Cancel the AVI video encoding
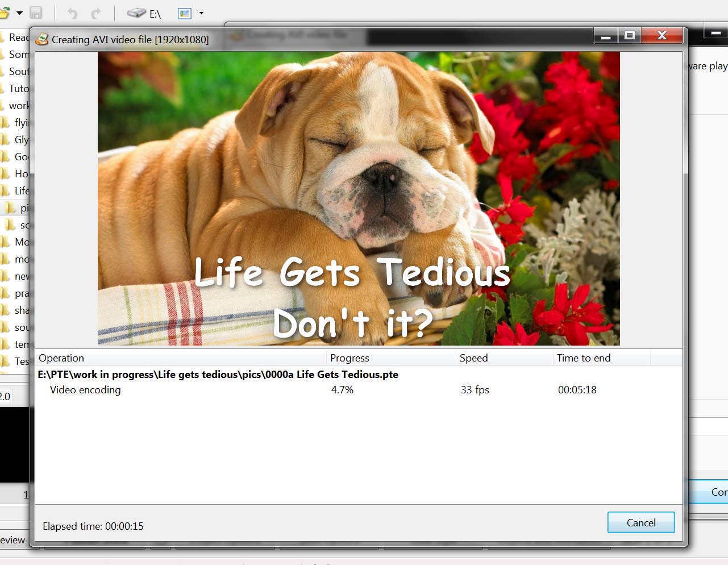Screen dimensions: 728x565 640,522
